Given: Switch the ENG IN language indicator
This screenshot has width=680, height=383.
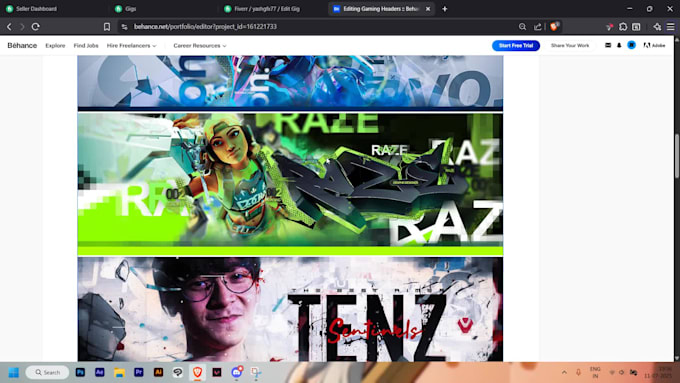Looking at the screenshot, I should 595,373.
